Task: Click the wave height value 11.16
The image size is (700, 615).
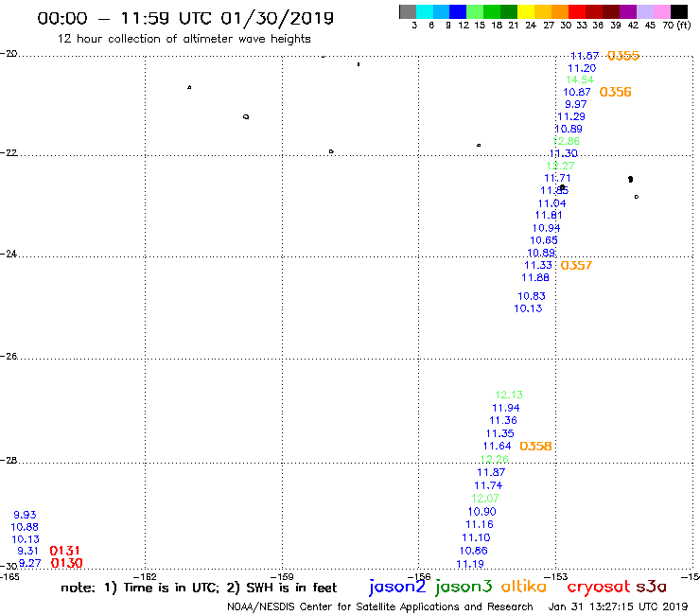Action: pyautogui.click(x=480, y=524)
